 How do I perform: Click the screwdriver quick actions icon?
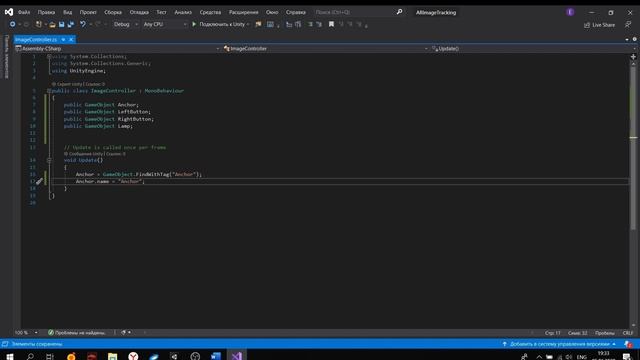pos(39,182)
